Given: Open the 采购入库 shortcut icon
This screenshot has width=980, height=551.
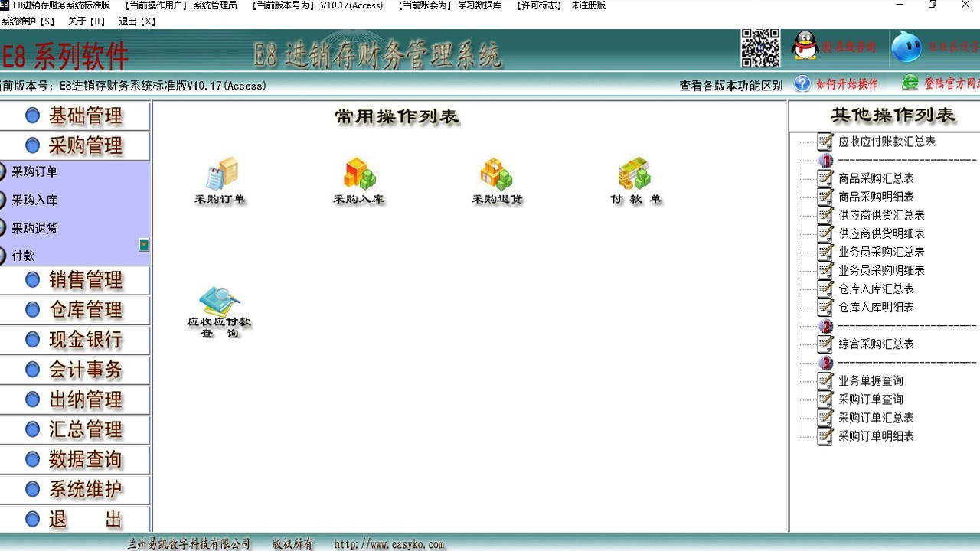Looking at the screenshot, I should coord(358,176).
